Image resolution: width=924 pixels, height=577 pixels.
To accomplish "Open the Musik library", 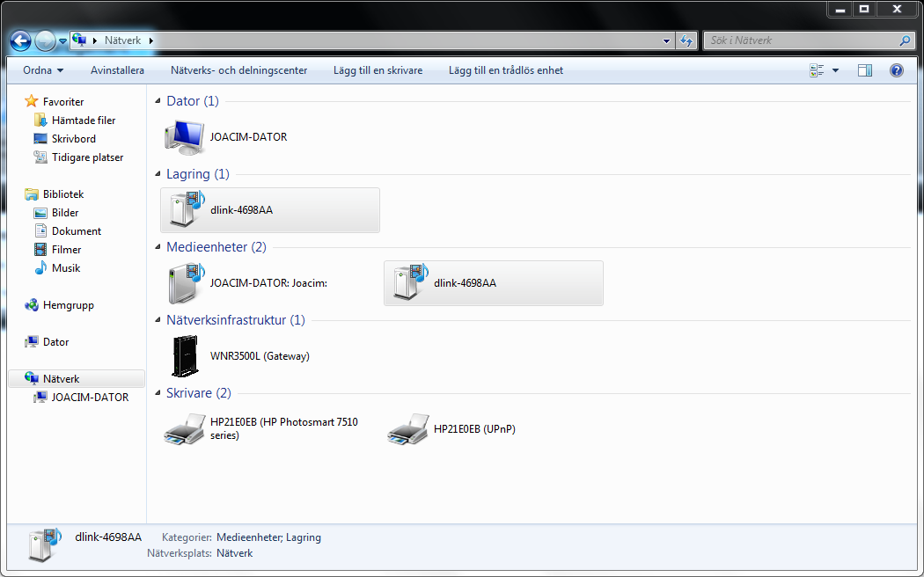I will (66, 268).
